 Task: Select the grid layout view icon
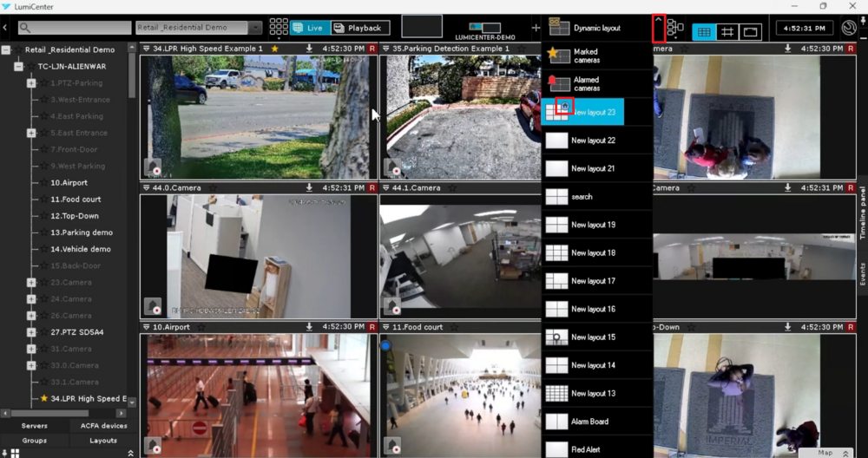[704, 32]
